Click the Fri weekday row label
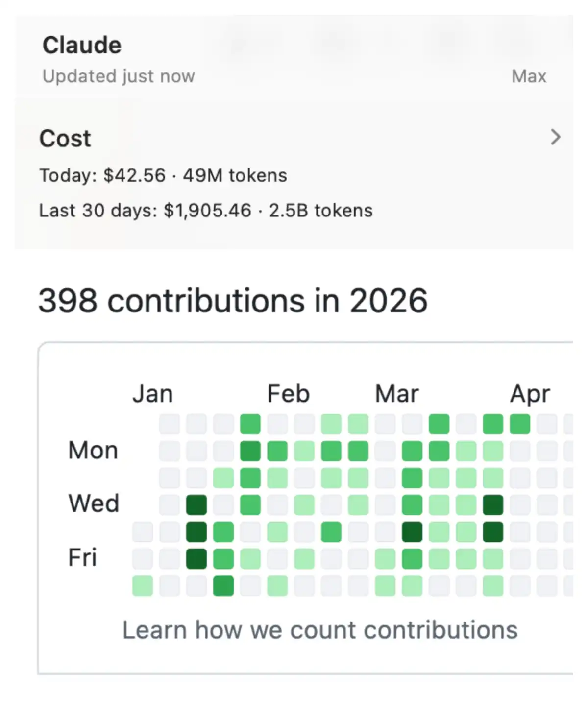 pyautogui.click(x=82, y=557)
